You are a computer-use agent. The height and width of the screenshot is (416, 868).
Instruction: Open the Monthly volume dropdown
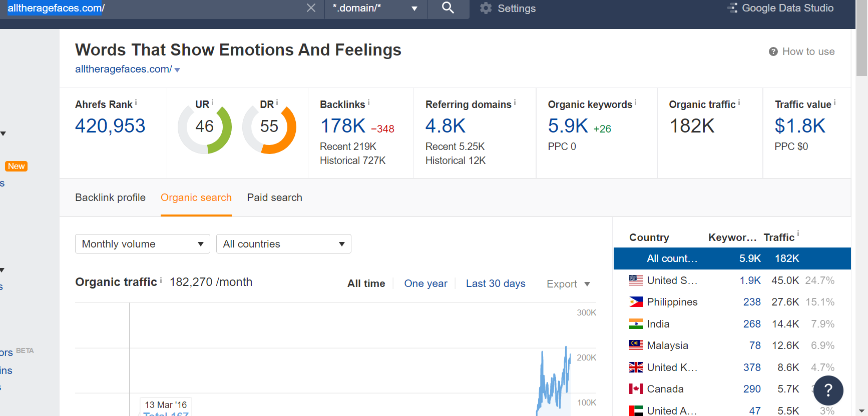(x=143, y=244)
